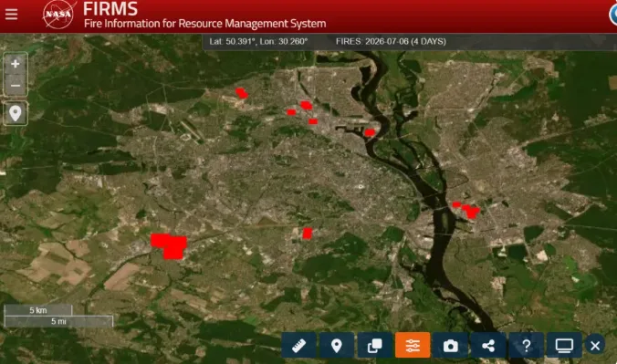Open the layers compare tool
617x364 pixels.
(374, 346)
